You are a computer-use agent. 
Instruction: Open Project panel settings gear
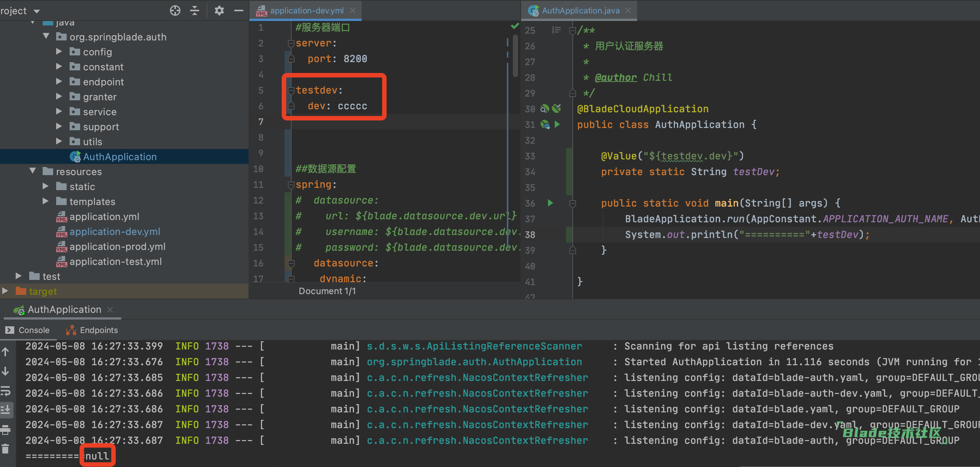click(x=219, y=10)
